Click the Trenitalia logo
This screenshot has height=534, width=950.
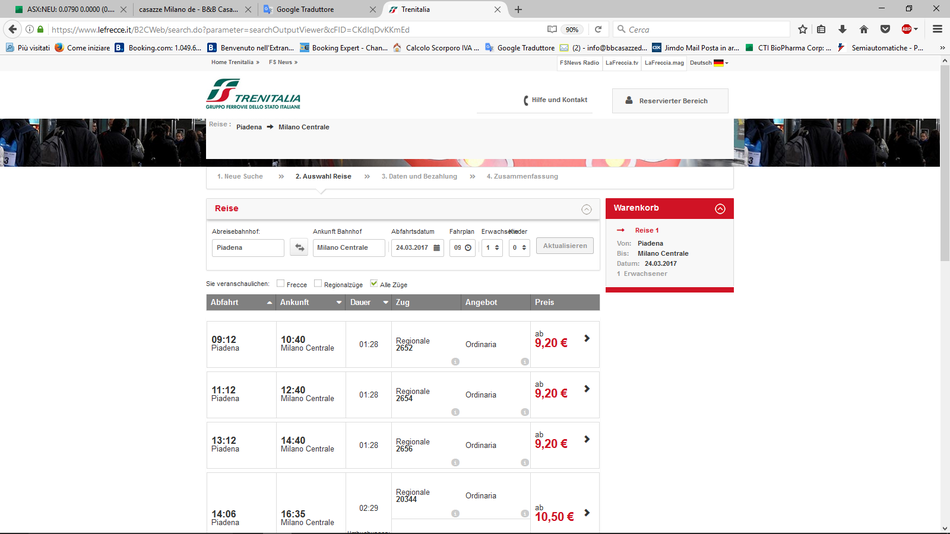tap(253, 94)
